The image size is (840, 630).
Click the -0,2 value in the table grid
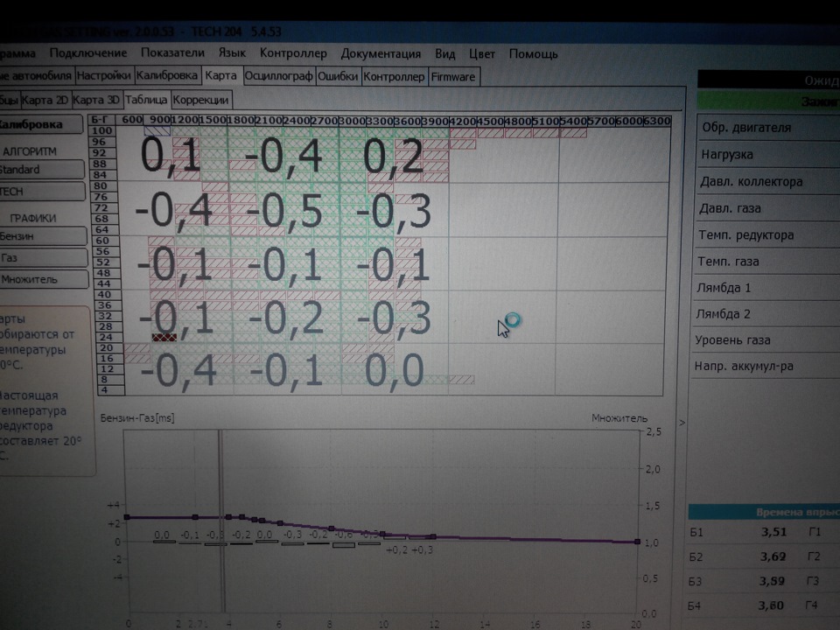285,318
